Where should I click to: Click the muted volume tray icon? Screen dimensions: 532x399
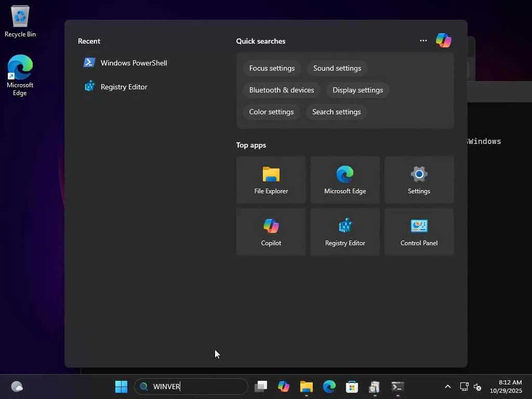click(477, 387)
